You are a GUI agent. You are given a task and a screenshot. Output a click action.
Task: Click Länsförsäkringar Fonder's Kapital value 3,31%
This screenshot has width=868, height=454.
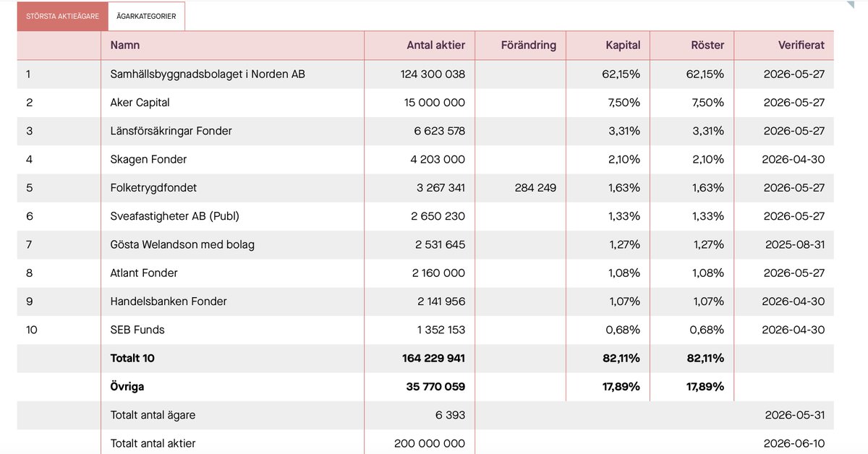point(626,131)
